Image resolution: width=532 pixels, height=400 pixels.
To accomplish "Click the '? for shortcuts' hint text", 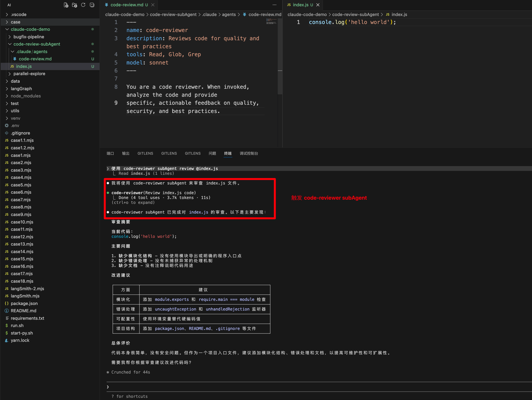I will 130,396.
